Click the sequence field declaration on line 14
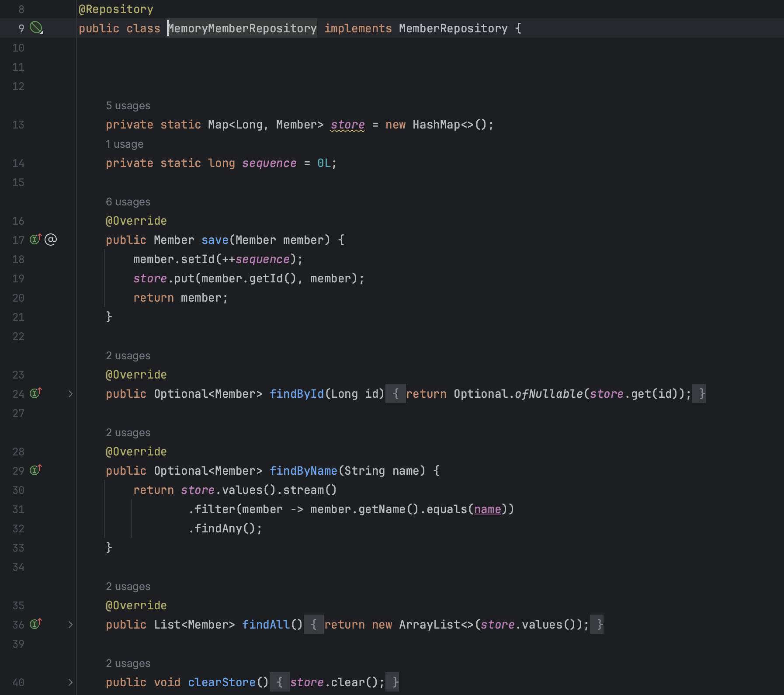784x695 pixels. (x=269, y=163)
